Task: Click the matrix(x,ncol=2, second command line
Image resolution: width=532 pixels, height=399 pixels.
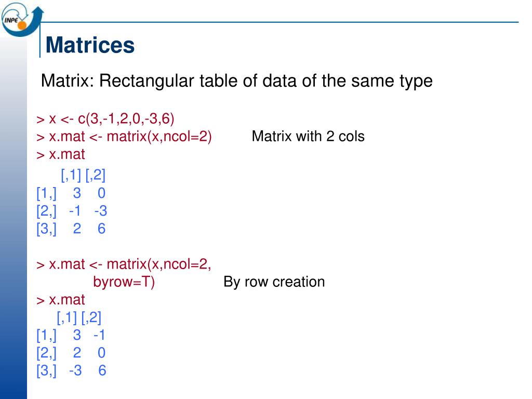Action: click(124, 264)
